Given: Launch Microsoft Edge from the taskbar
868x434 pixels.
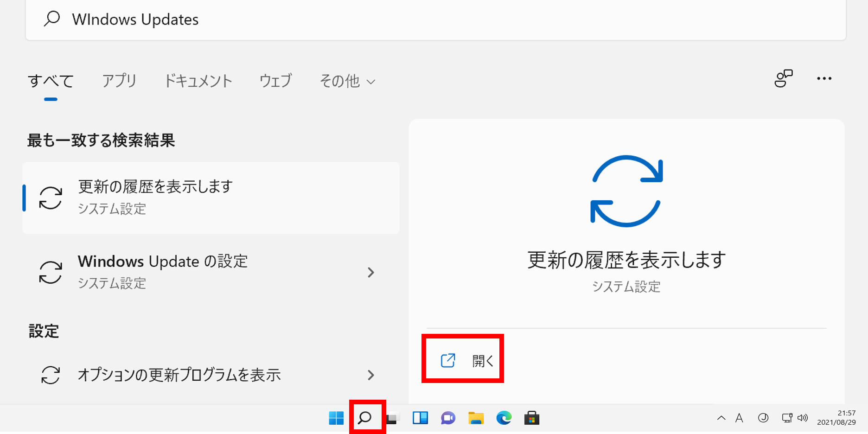Looking at the screenshot, I should [504, 418].
